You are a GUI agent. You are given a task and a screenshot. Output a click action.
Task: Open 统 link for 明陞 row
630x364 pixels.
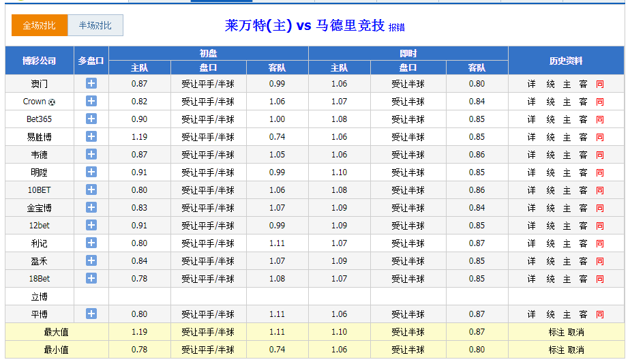coord(550,172)
